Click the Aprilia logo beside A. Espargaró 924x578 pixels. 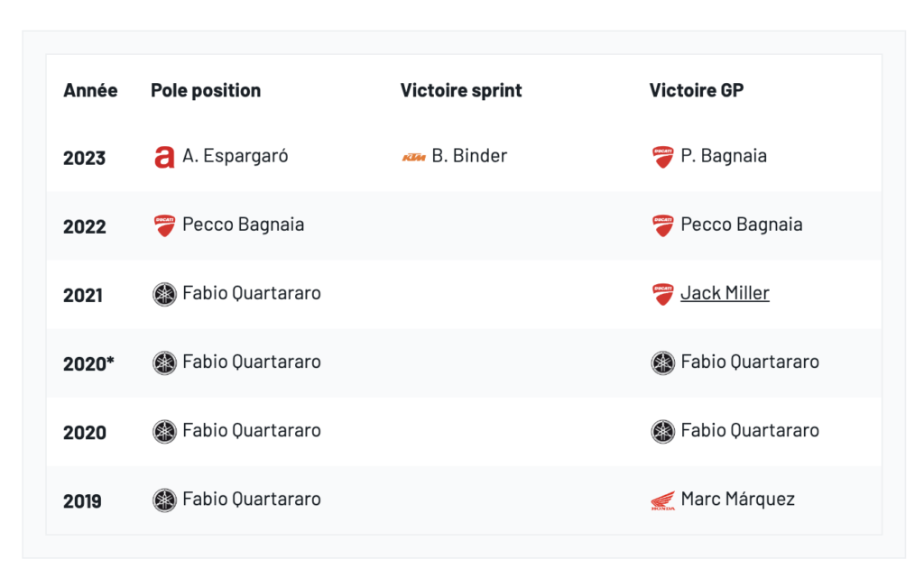(x=163, y=157)
